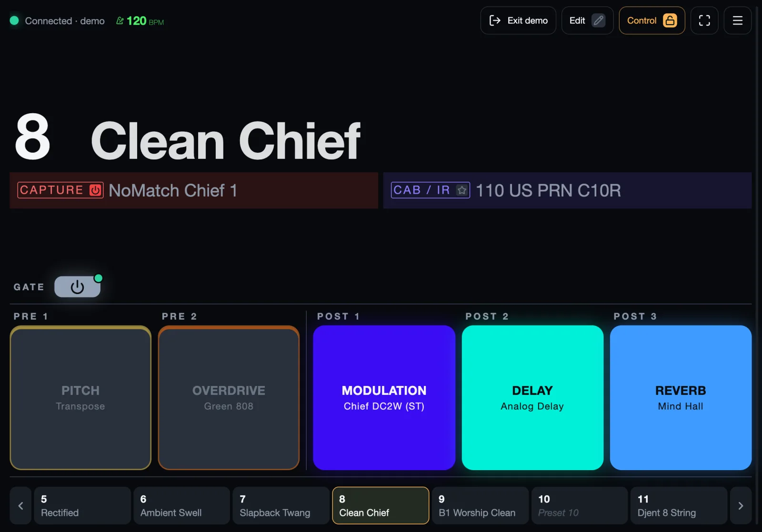Click the POST 3 slot label
Screen dimensions: 762x532
[635, 316]
